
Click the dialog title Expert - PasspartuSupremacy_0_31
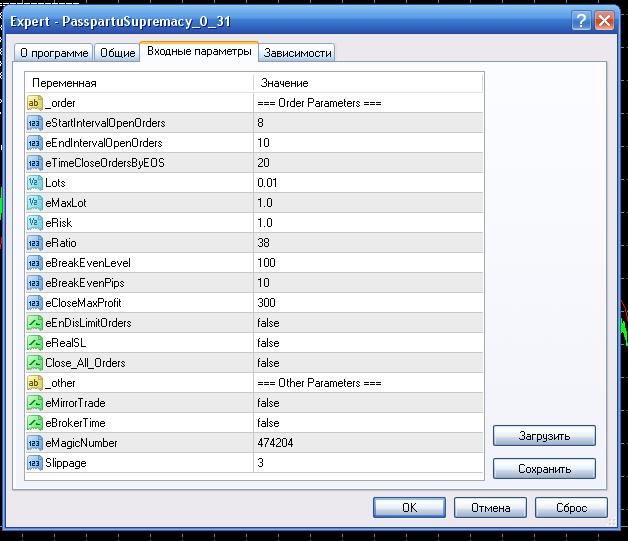click(x=121, y=21)
